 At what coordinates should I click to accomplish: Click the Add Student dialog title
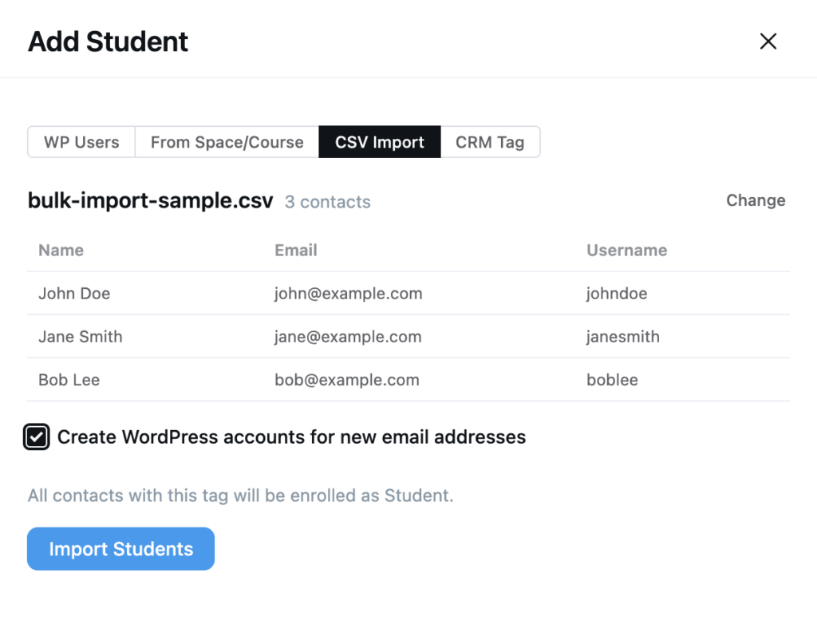coord(108,41)
